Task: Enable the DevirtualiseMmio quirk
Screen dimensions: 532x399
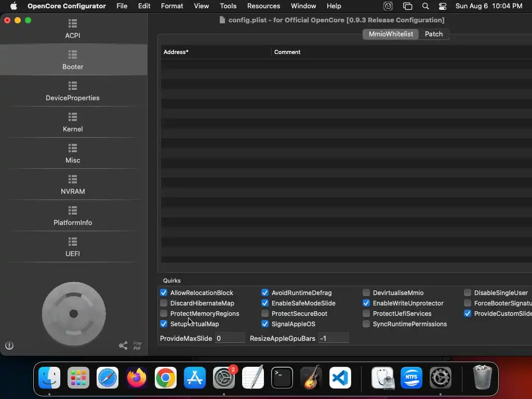Action: (366, 292)
